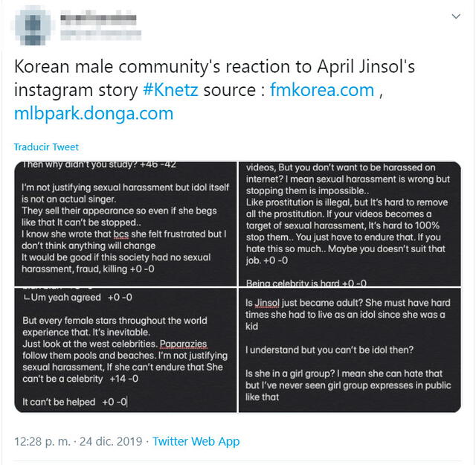Image resolution: width=476 pixels, height=465 pixels.
Task: Click the blurred profile avatar
Action: click(32, 25)
